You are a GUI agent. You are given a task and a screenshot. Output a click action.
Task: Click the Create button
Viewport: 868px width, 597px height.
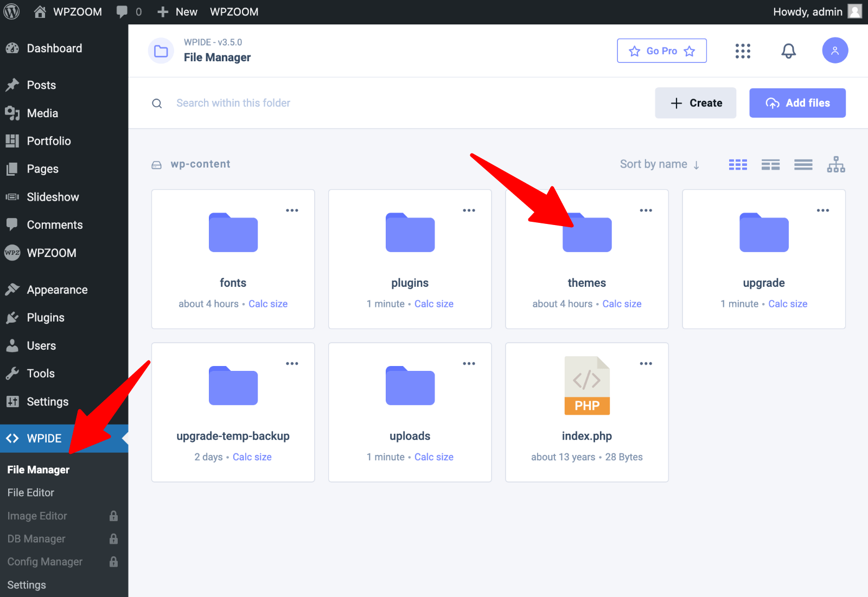click(x=695, y=103)
